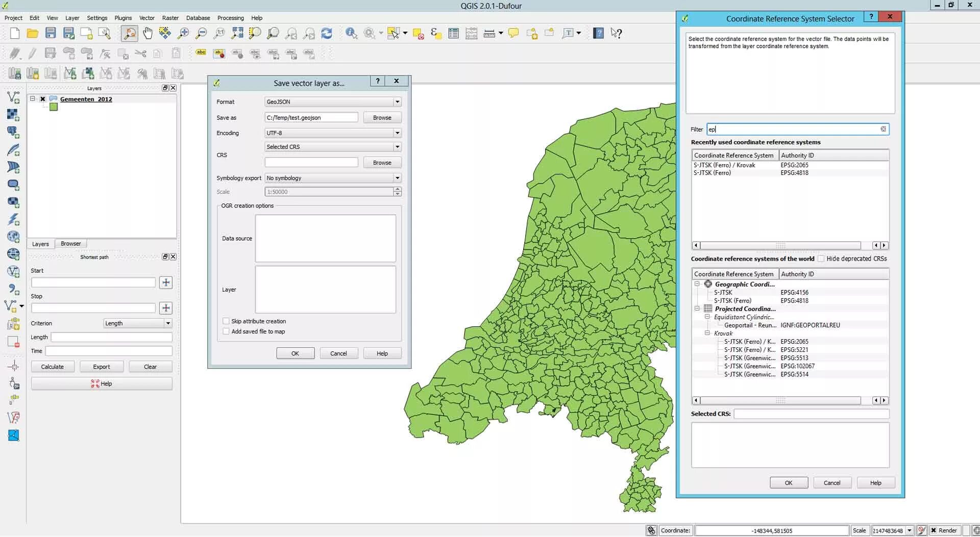Image resolution: width=980 pixels, height=537 pixels.
Task: Open the Processing menu
Action: pyautogui.click(x=231, y=18)
